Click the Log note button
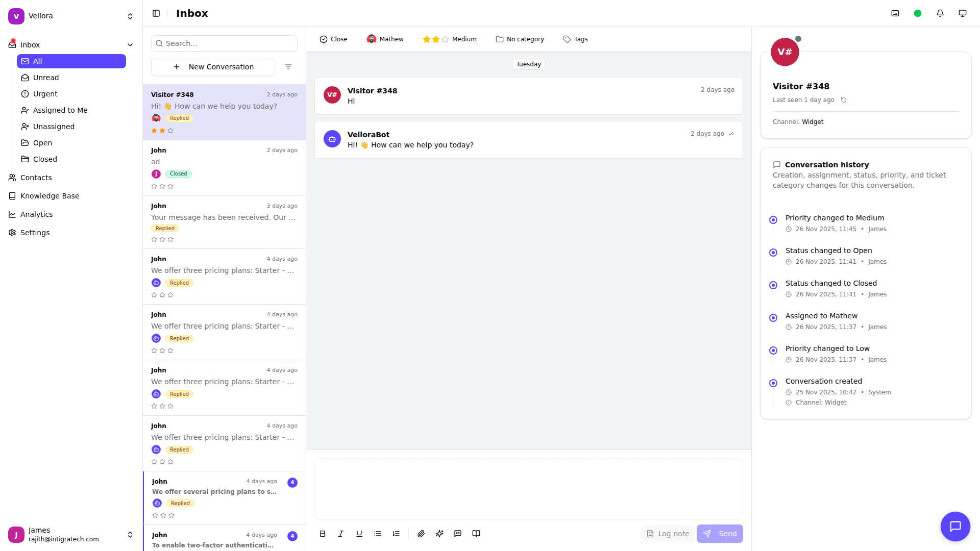Screen dimensions: 980x551 (668, 534)
